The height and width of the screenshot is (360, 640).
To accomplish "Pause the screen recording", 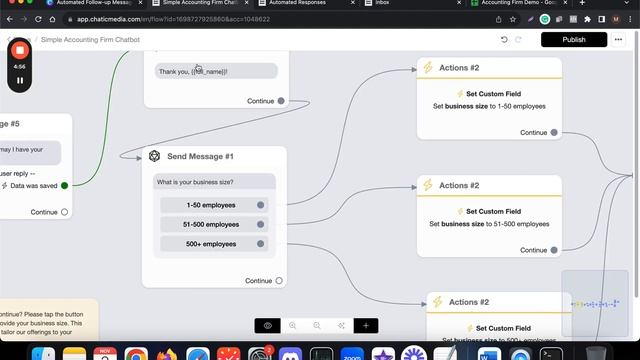I will tap(20, 80).
